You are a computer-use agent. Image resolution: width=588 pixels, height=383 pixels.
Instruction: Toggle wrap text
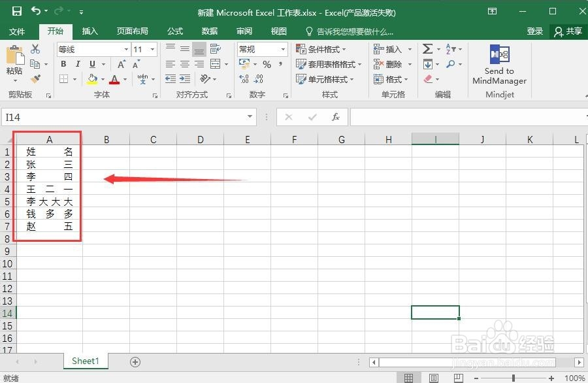click(215, 49)
